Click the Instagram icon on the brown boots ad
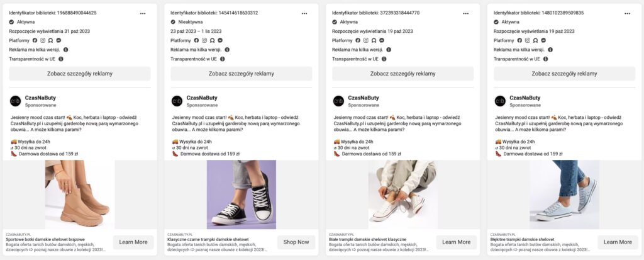 [43, 40]
